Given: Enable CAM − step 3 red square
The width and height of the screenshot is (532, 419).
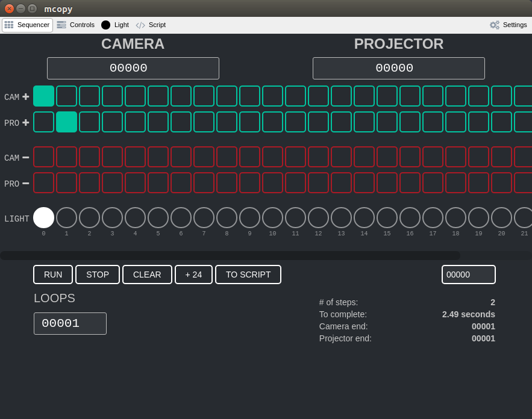Looking at the screenshot, I should pos(112,157).
